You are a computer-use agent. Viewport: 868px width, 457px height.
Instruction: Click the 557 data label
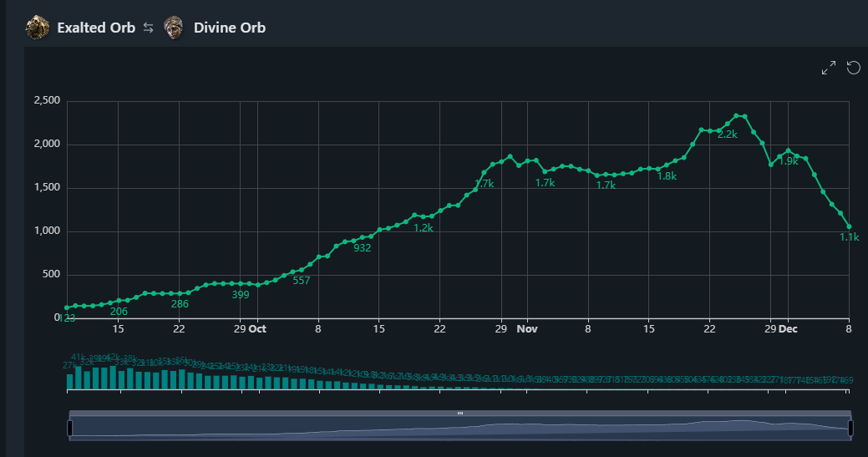(x=302, y=281)
